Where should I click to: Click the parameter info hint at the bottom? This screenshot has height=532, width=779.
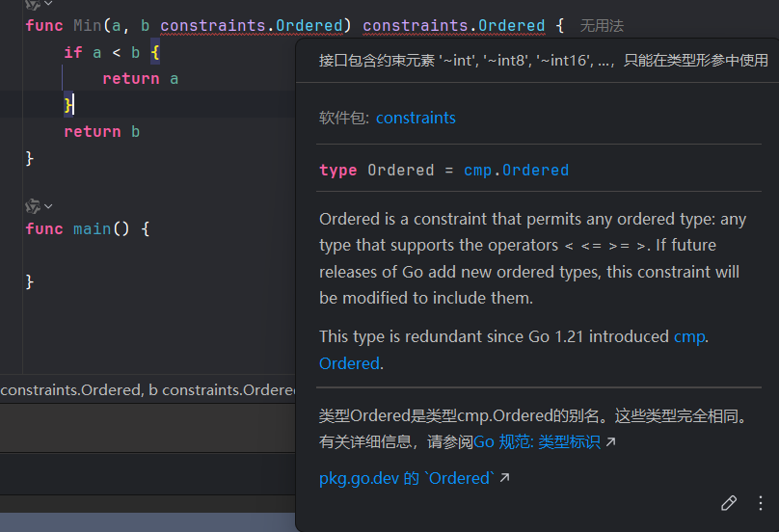coord(147,390)
